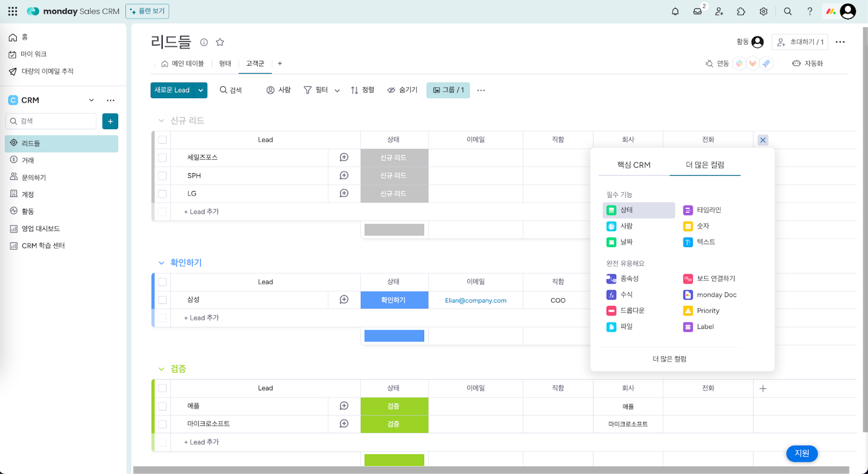Check the 세일즈포스 row checkbox

coord(162,157)
